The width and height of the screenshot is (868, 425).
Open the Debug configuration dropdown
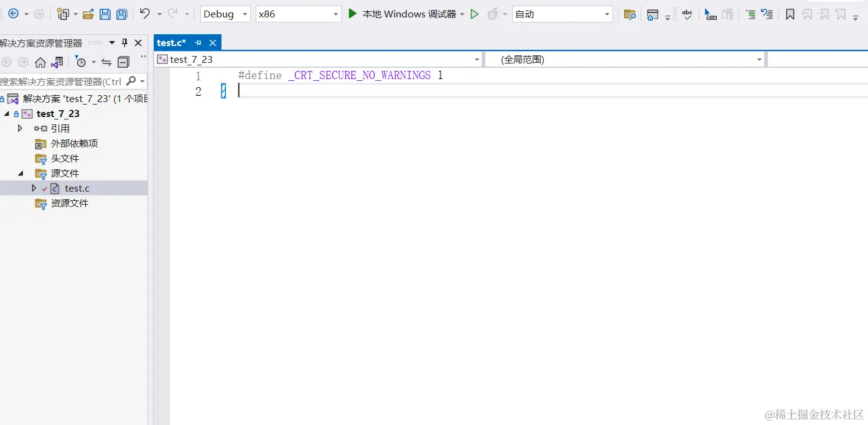coord(245,14)
